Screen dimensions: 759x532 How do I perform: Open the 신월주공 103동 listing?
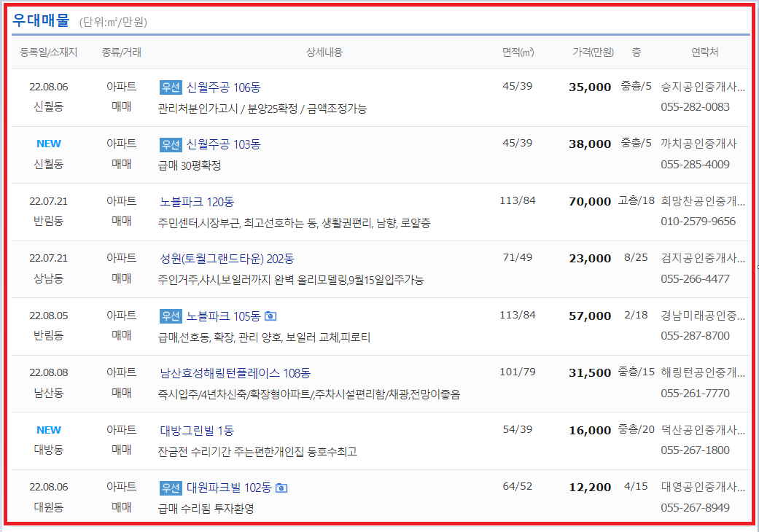click(x=223, y=144)
